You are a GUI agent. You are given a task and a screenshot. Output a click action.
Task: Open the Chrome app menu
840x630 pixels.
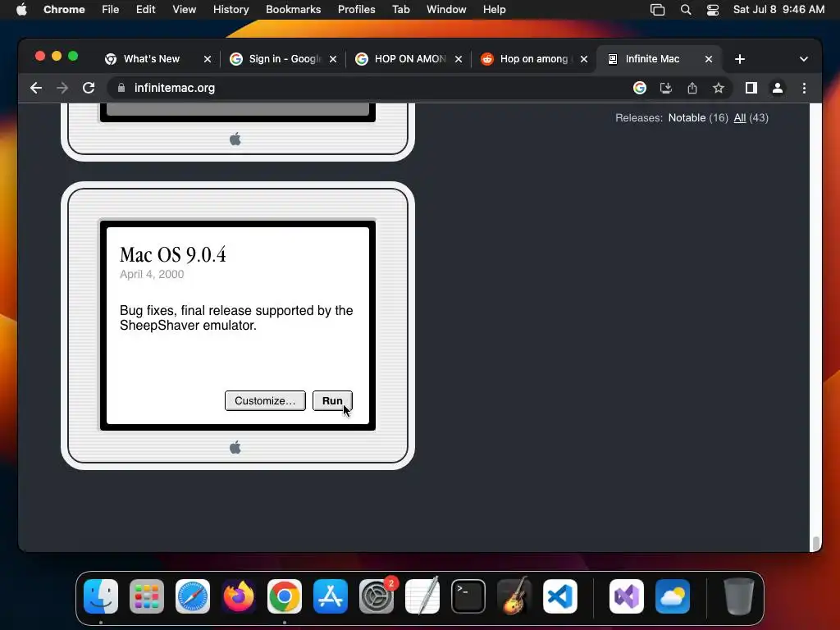coord(64,10)
